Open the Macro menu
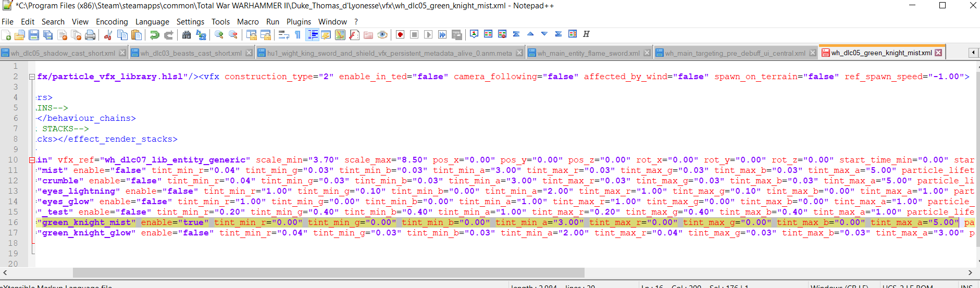This screenshot has width=980, height=288. click(x=248, y=22)
